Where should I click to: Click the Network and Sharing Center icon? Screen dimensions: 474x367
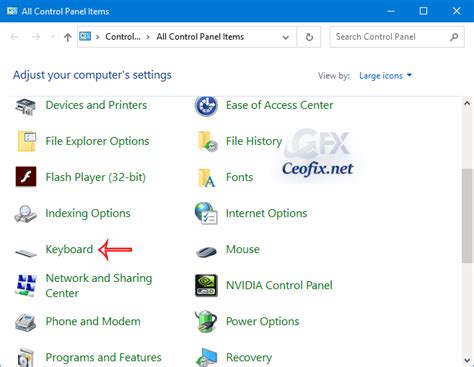coord(25,285)
